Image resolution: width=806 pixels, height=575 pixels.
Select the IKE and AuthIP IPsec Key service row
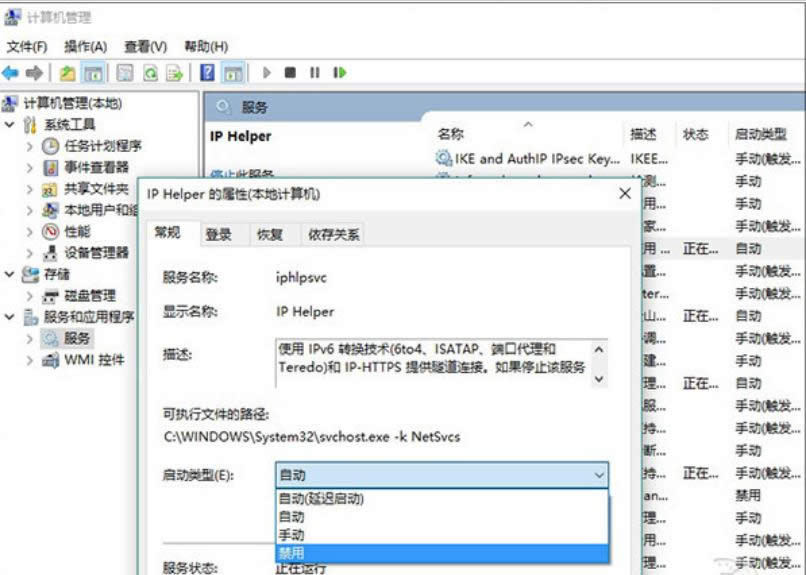[617, 159]
